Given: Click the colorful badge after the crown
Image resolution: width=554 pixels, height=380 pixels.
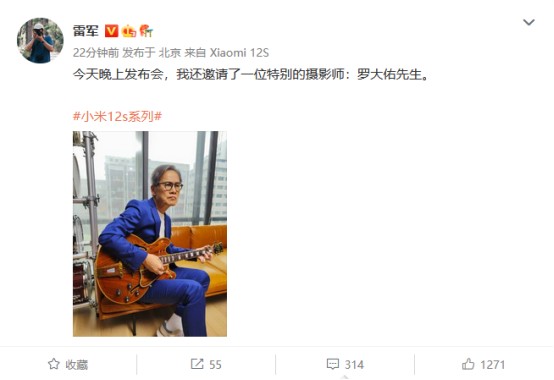Looking at the screenshot, I should [146, 31].
